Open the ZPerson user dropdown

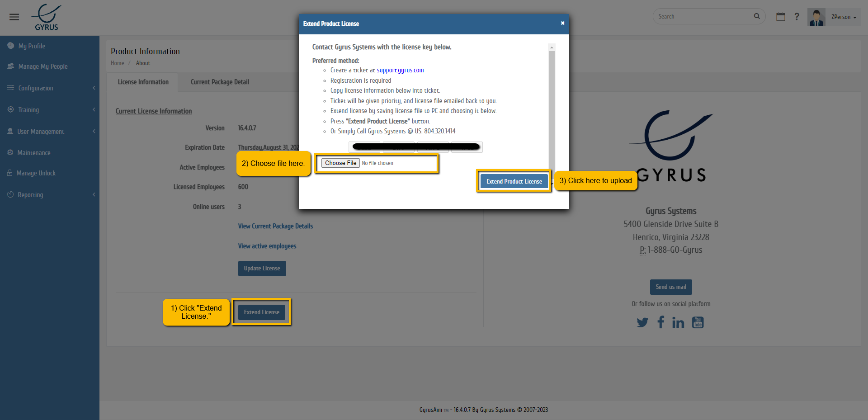tap(843, 17)
